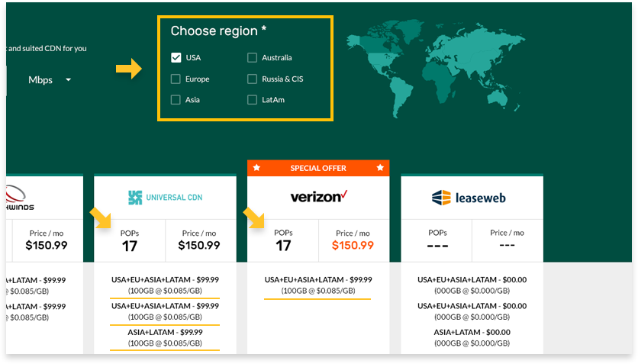The image size is (638, 364).
Task: Click the Verizon logo
Action: (x=318, y=197)
